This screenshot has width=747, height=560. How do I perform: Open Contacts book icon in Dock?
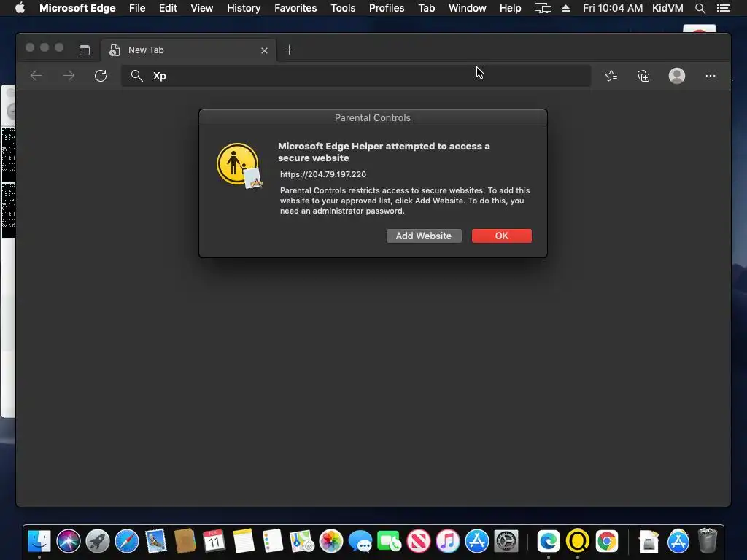[x=185, y=541]
